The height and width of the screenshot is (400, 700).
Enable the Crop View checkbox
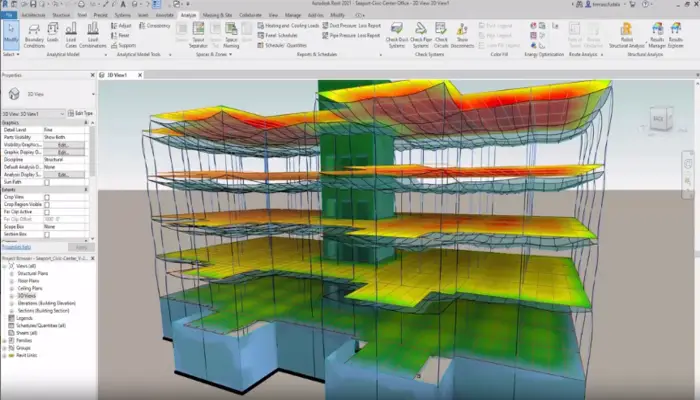pos(47,198)
